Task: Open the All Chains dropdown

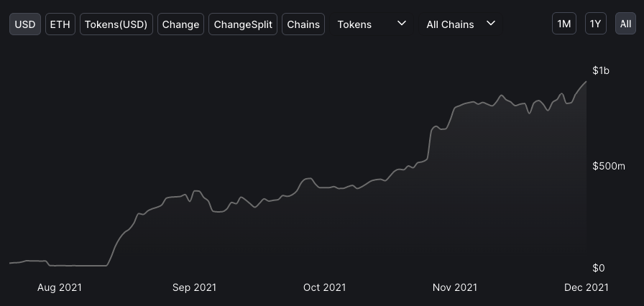Action: pos(461,24)
